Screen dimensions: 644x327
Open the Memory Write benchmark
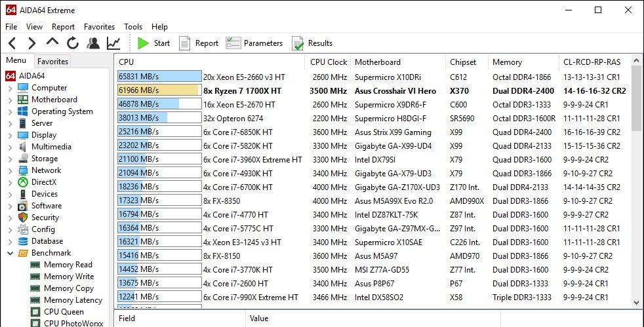point(69,277)
